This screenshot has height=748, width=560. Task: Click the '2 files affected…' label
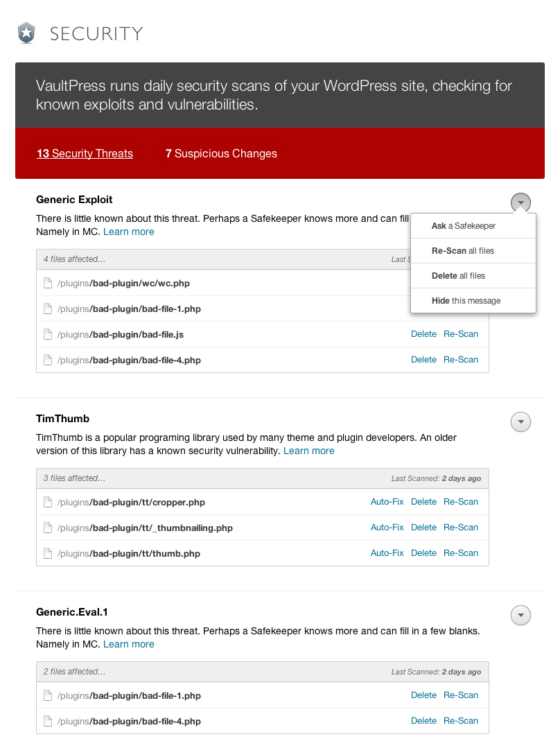(x=74, y=672)
